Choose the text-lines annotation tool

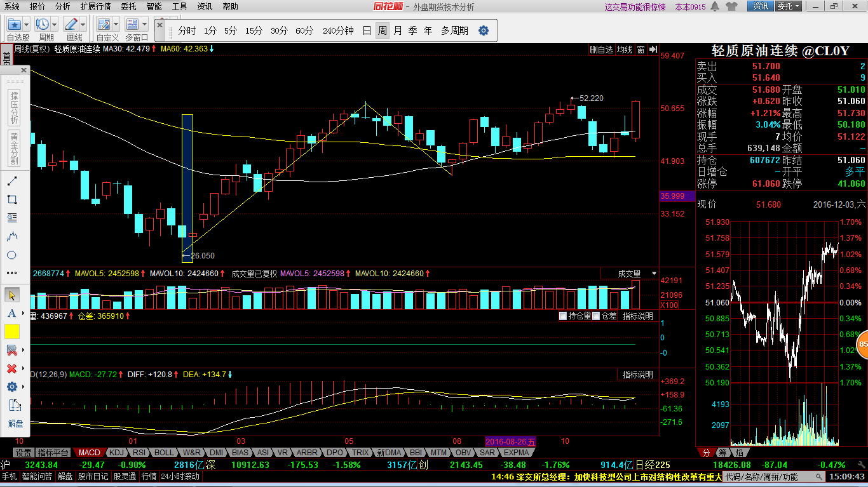coord(11,218)
